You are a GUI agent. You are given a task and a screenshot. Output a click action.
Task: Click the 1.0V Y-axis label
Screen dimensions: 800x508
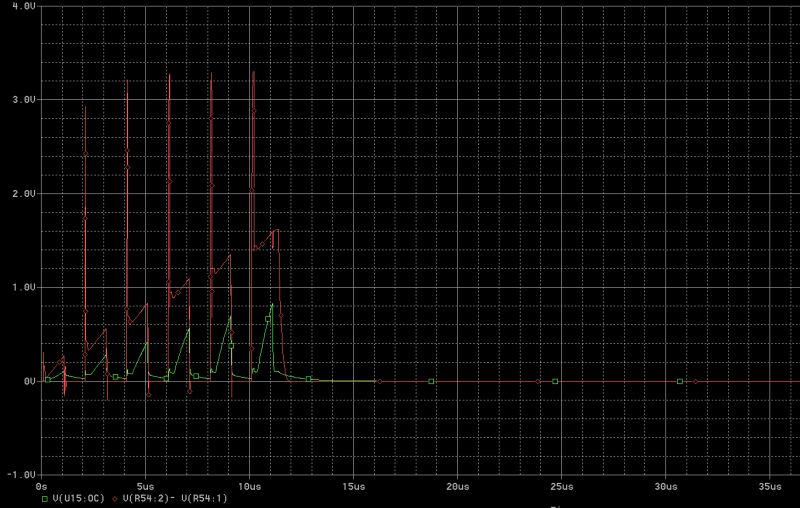point(23,288)
